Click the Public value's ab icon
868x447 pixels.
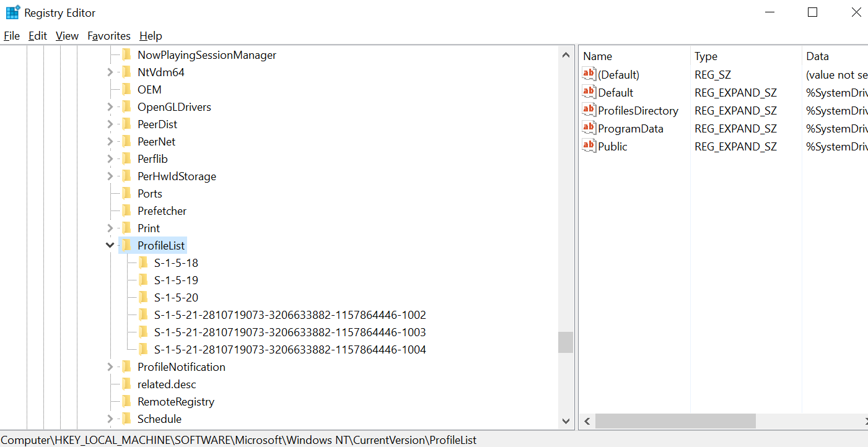[589, 146]
